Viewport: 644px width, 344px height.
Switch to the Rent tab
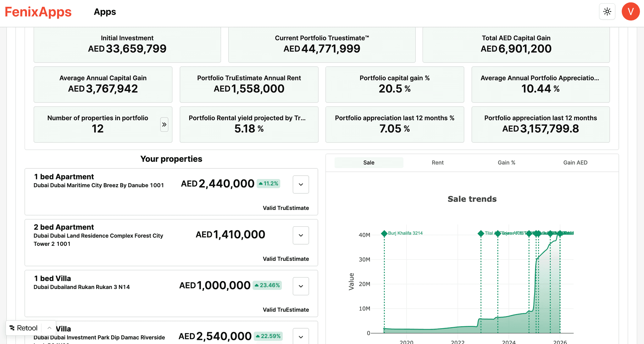click(438, 162)
